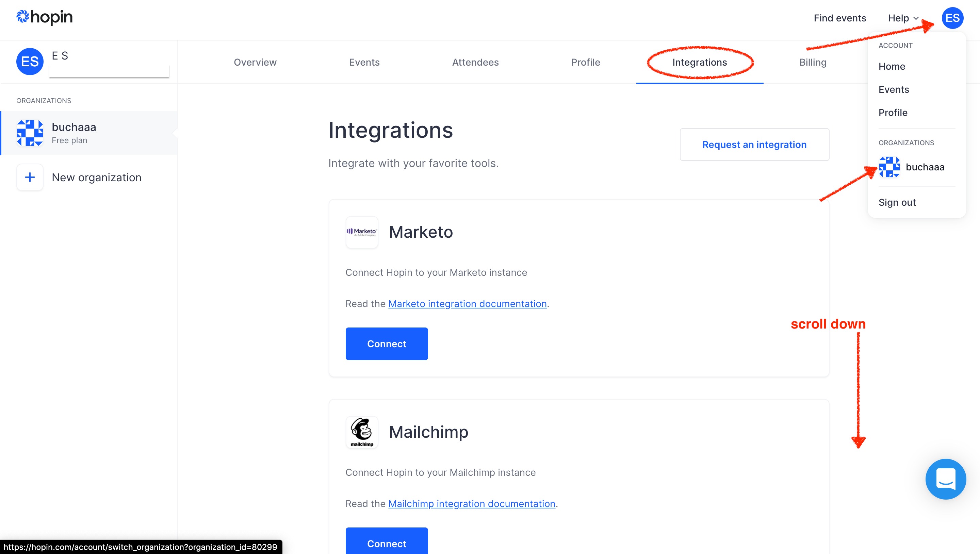Screen dimensions: 980x554
Task: Click 'Connect Hopin to your Mailchimp instance' text
Action: 440,473
